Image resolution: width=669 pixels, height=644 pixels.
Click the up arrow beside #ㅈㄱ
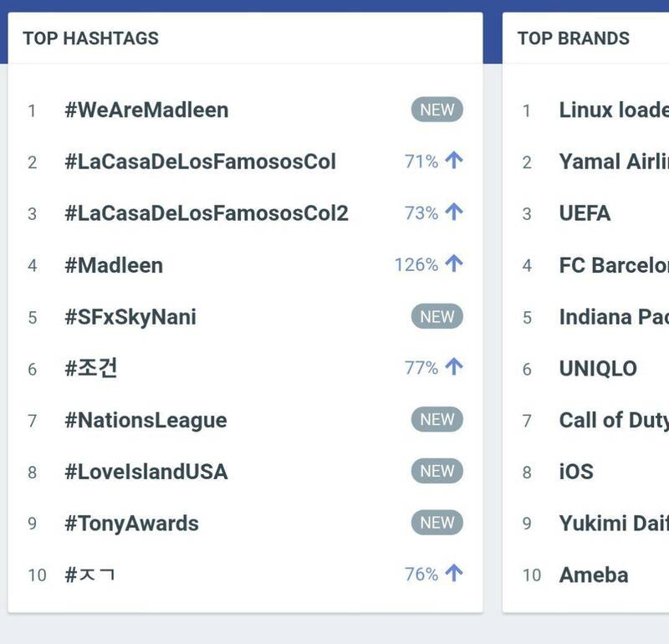point(454,574)
